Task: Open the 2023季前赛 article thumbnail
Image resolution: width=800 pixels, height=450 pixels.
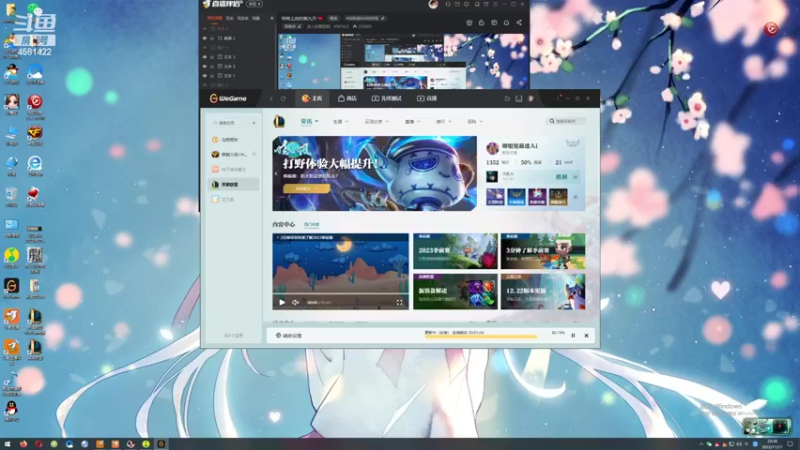Action: tap(455, 251)
